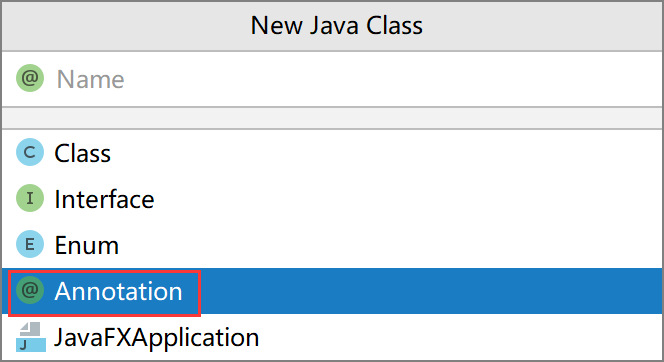664x362 pixels.
Task: Click blank white area of JavaFXApplication row
Action: click(457, 337)
